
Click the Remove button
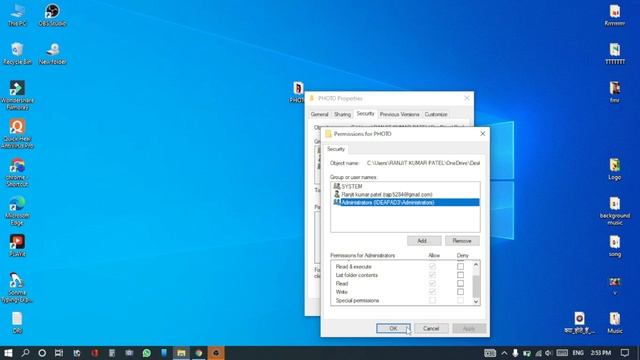(x=462, y=241)
